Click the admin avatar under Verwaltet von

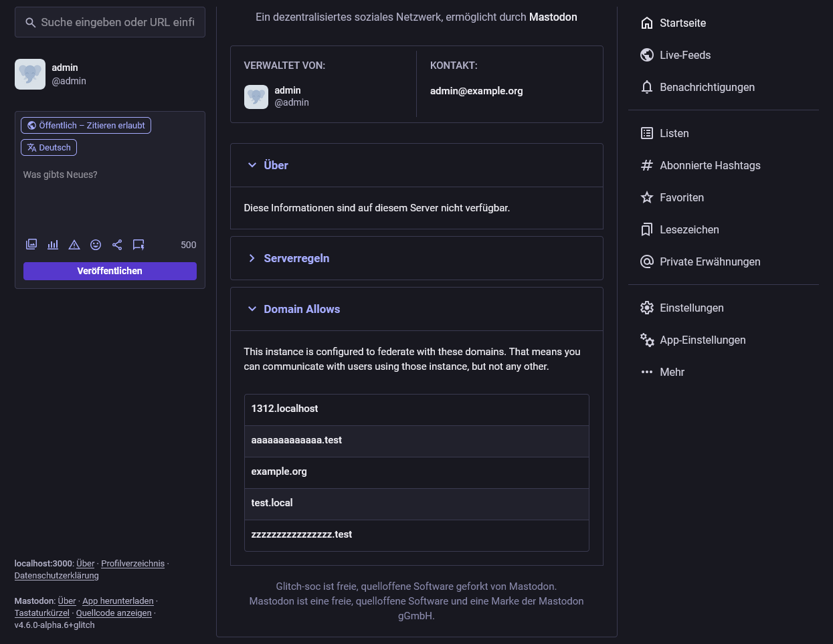click(x=256, y=97)
